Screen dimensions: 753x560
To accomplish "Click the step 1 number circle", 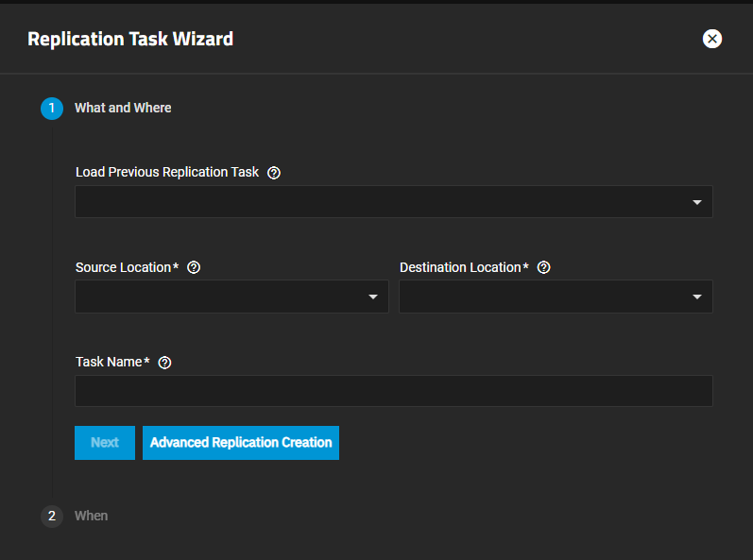I will [x=52, y=109].
